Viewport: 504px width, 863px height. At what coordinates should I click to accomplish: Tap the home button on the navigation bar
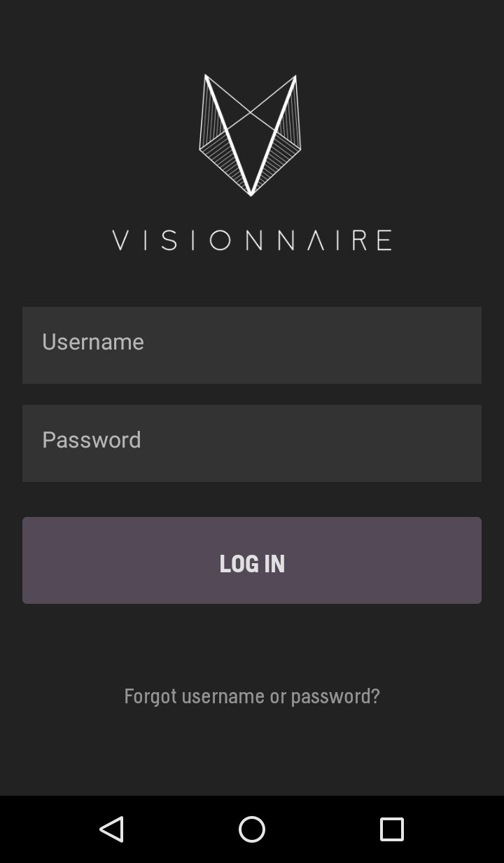(252, 830)
